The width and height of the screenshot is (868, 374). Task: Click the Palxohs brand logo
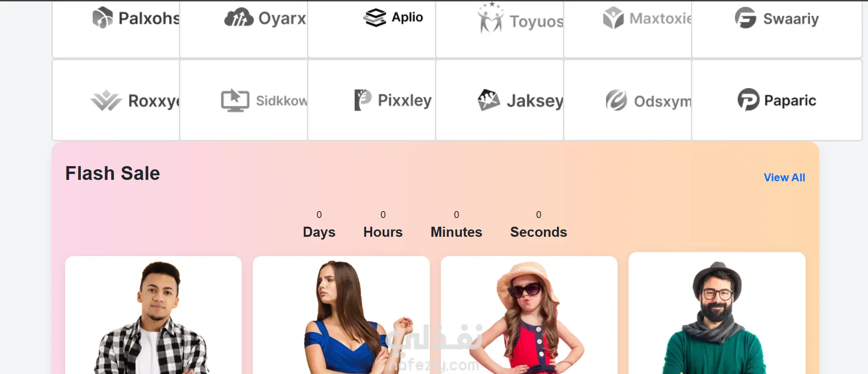click(x=136, y=18)
